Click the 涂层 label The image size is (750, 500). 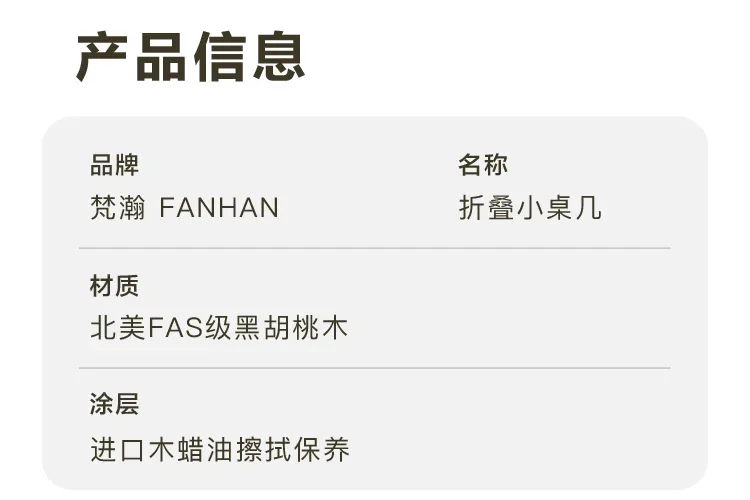click(114, 404)
